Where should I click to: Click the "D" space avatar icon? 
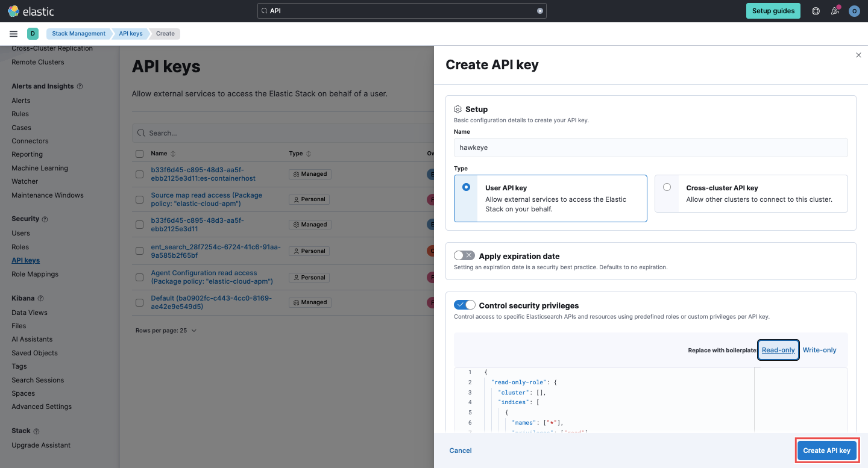click(x=33, y=34)
